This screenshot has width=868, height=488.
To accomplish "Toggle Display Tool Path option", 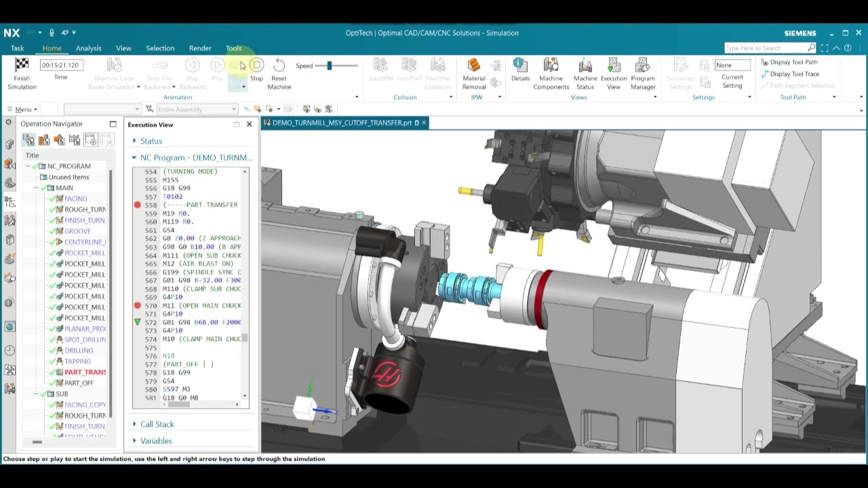I will 789,62.
